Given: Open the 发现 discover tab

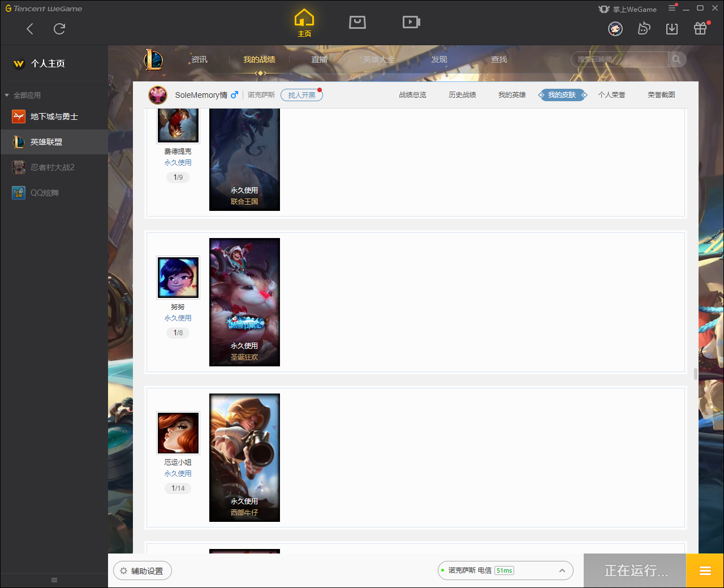Looking at the screenshot, I should [439, 59].
